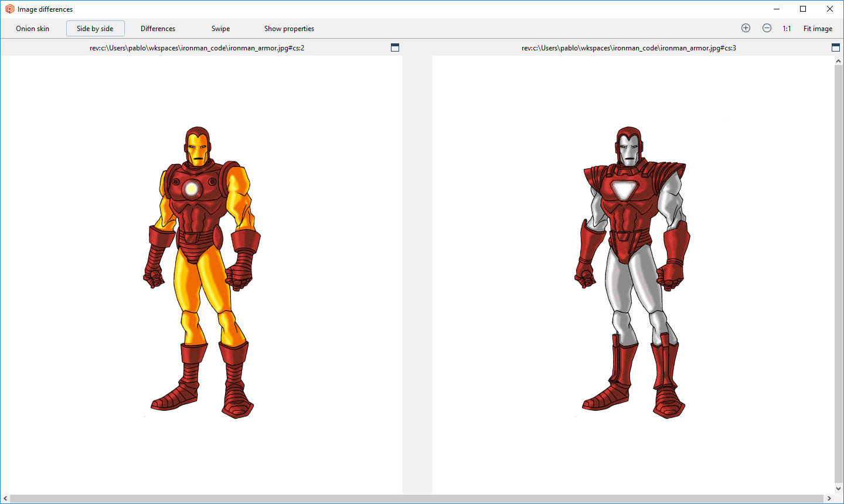Click the horizontal scrollbar track

(x=417, y=499)
